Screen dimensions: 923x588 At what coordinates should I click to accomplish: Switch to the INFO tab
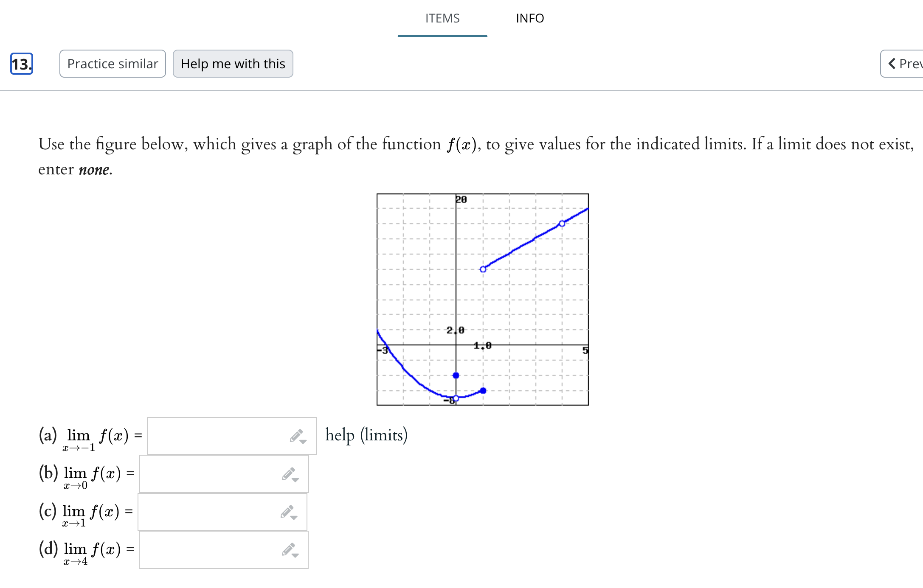click(x=530, y=18)
